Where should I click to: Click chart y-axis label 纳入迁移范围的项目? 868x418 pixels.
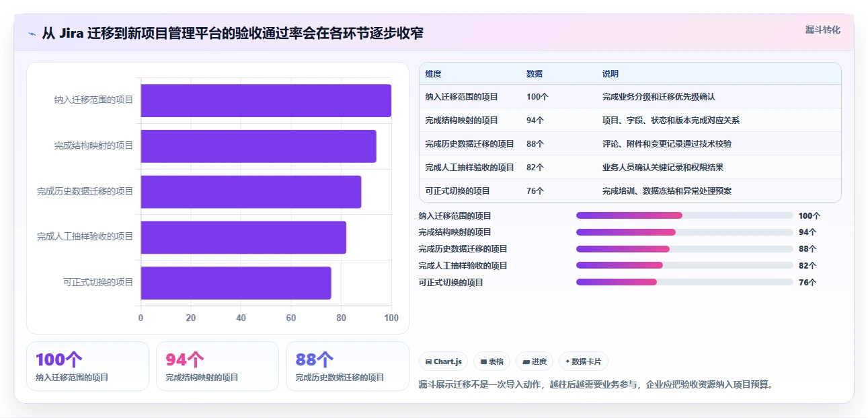94,100
